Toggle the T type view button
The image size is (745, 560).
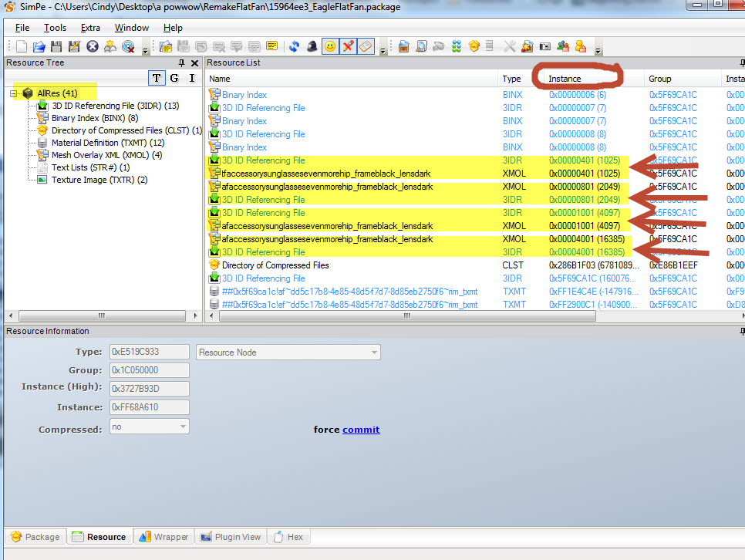tap(157, 78)
